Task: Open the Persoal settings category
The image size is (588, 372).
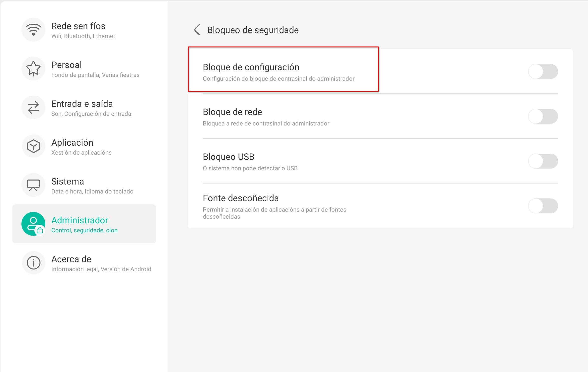Action: pos(67,65)
